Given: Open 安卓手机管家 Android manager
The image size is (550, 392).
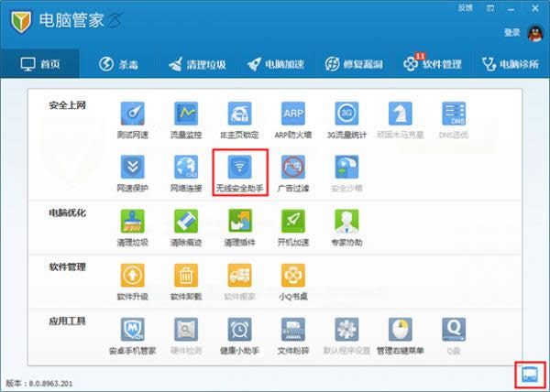Looking at the screenshot, I should [x=133, y=336].
